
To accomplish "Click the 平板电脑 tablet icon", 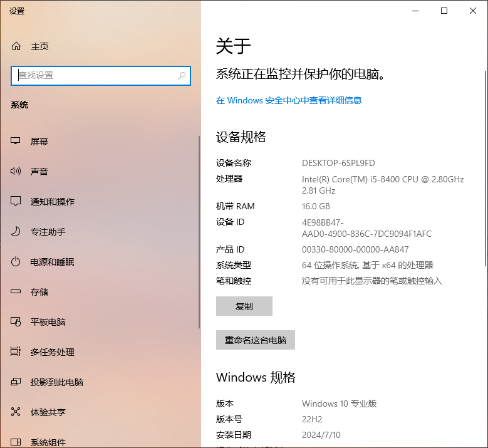I will click(x=16, y=321).
